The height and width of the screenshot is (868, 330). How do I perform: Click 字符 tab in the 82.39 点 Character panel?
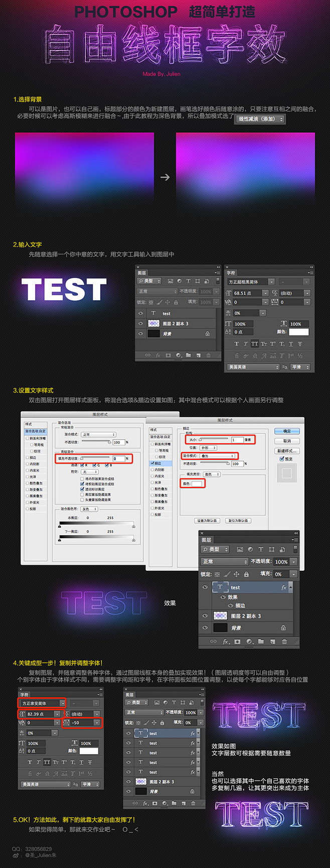[24, 694]
